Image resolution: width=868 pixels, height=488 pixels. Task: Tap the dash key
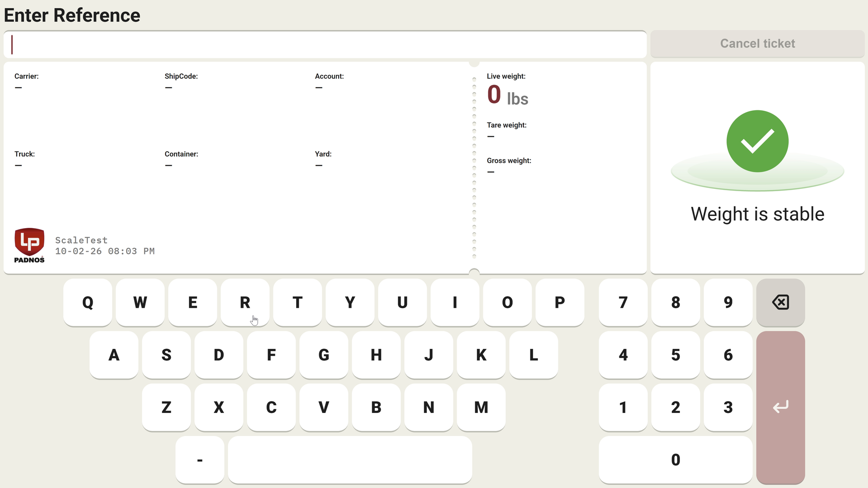click(x=200, y=460)
